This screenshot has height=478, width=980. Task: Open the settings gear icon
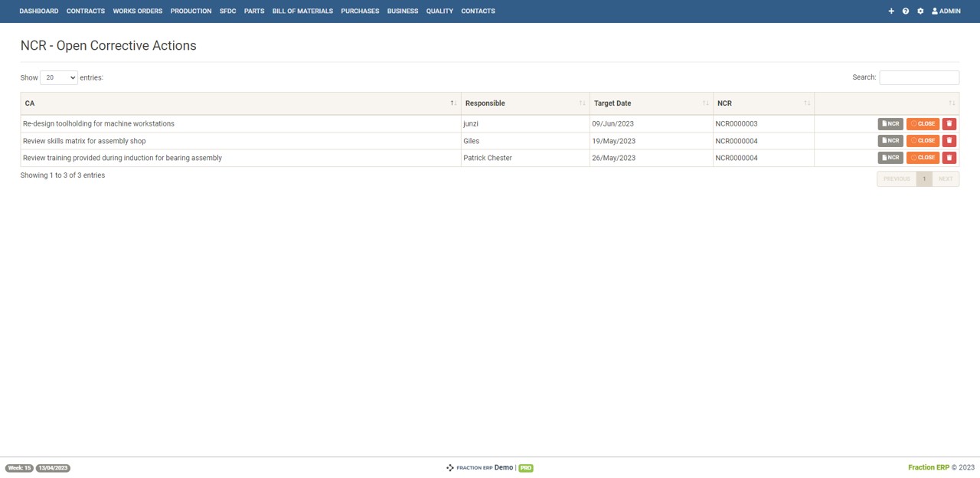coord(920,11)
